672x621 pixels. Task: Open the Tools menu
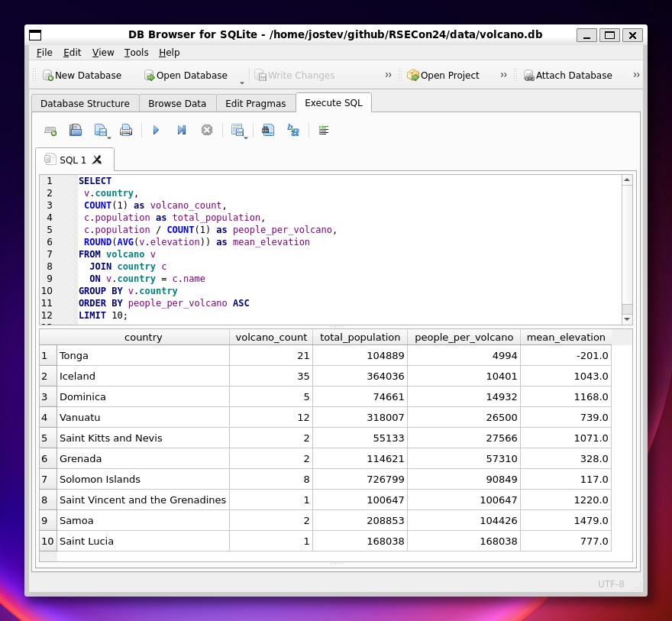pyautogui.click(x=136, y=53)
